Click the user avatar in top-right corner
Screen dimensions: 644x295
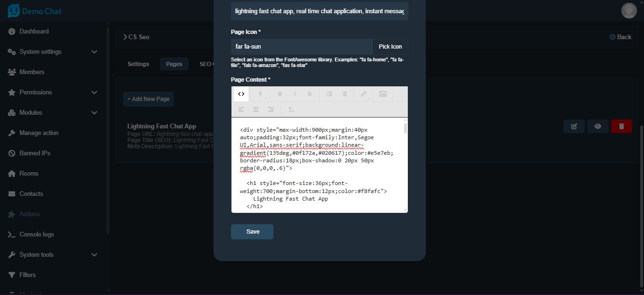[x=629, y=10]
